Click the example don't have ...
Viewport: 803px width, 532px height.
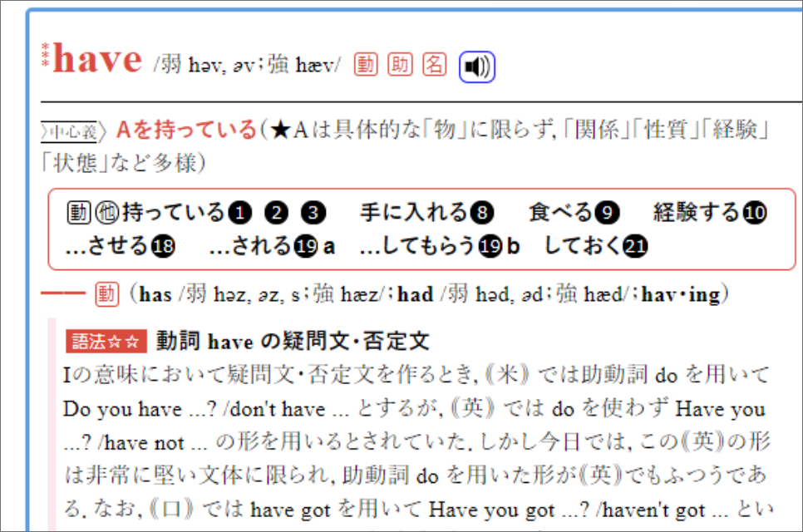pos(277,409)
